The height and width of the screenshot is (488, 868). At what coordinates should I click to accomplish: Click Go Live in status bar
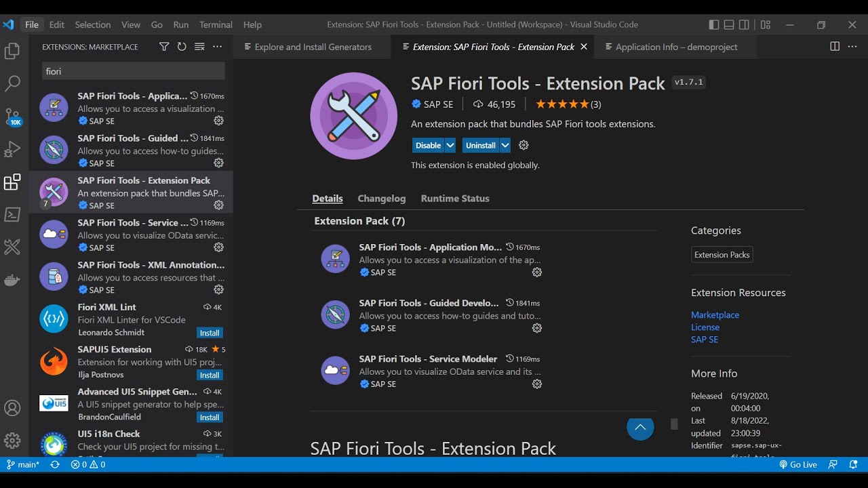pyautogui.click(x=798, y=465)
